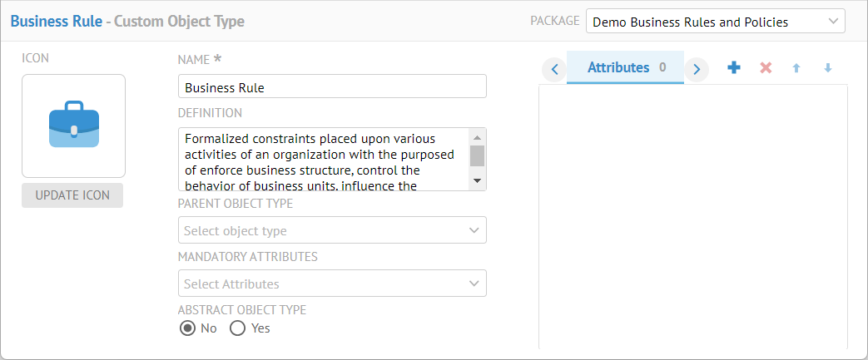This screenshot has width=868, height=360.
Task: Click the briefcase icon preview
Action: [74, 126]
